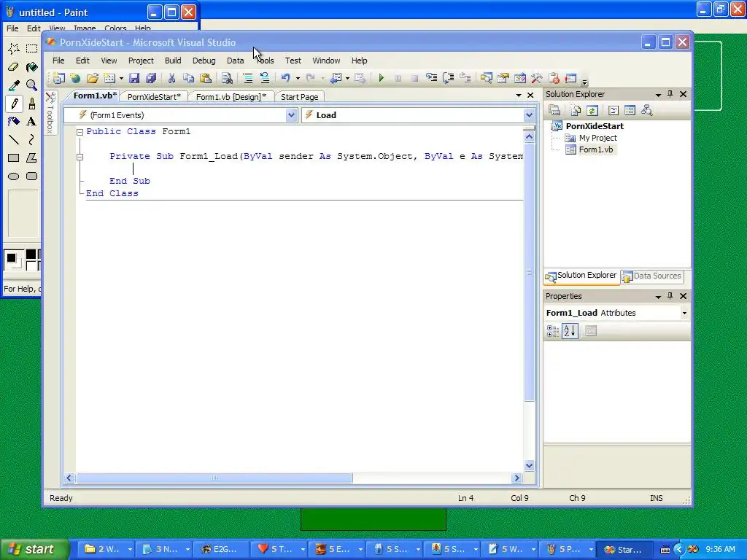Click the Cut scissors icon
747x560 pixels.
point(171,78)
